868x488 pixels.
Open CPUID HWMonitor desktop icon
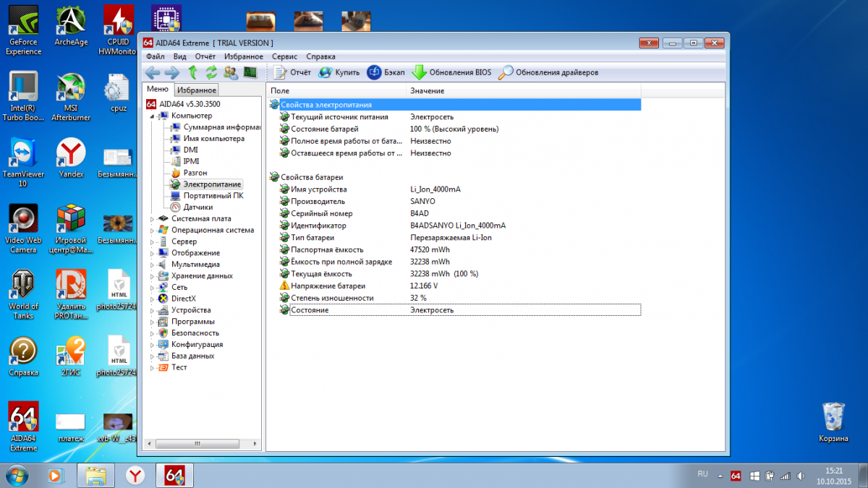pos(119,30)
